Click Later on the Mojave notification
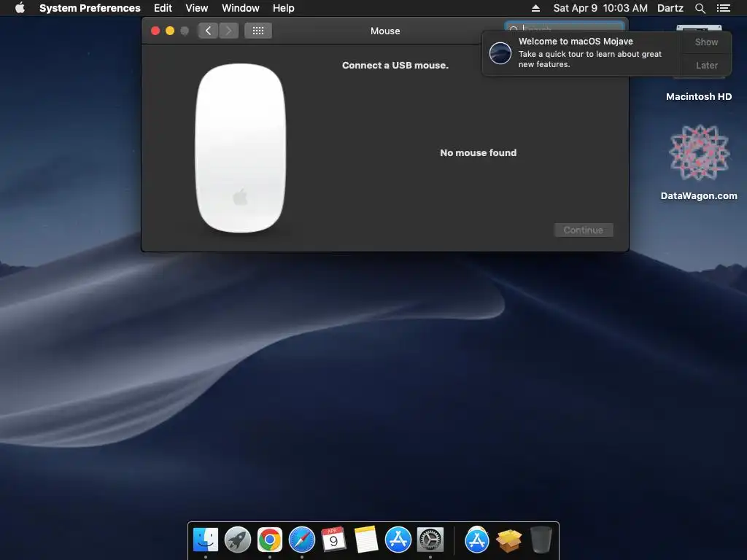The height and width of the screenshot is (560, 747). tap(706, 65)
